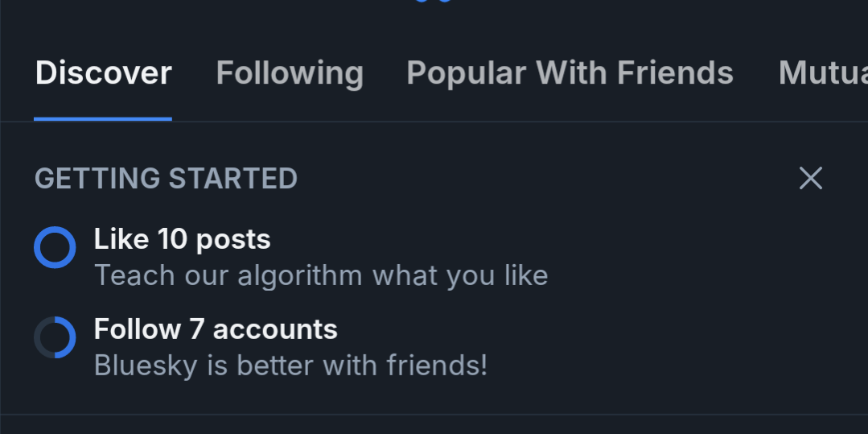Viewport: 868px width, 434px height.
Task: Click the 'Like 10 posts' task title
Action: [x=182, y=239]
